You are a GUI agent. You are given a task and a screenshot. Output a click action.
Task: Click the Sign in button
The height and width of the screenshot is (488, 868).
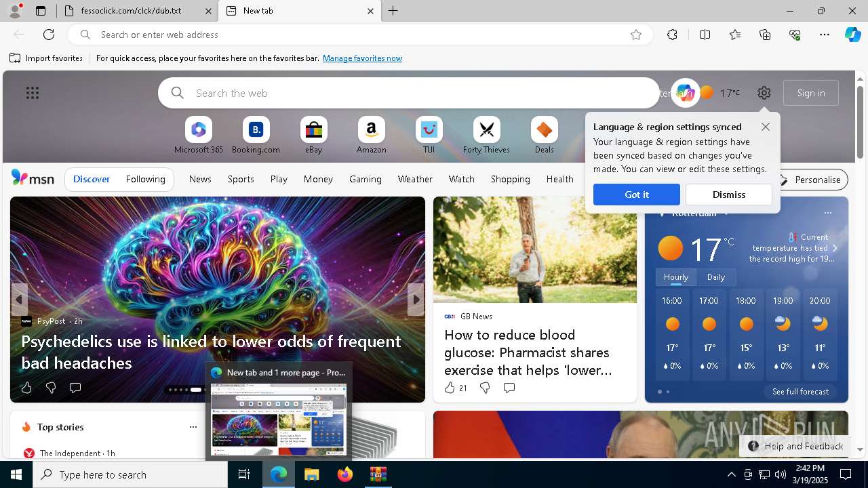(x=811, y=93)
